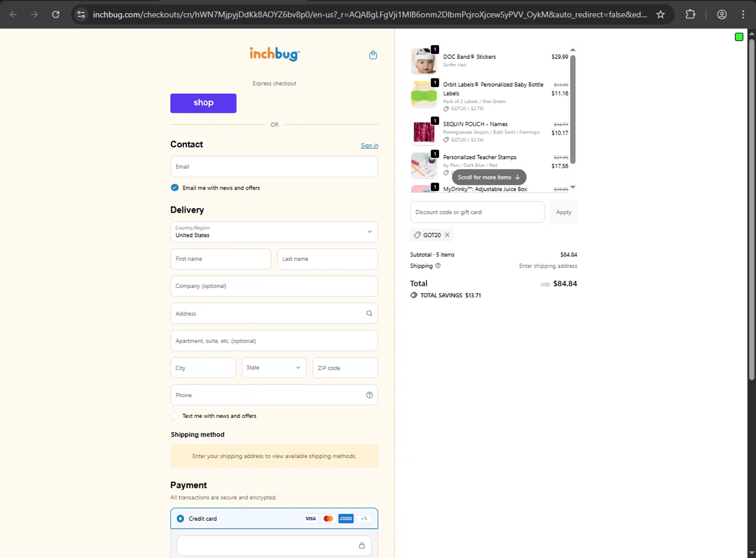
Task: Focus the card number field
Action: pyautogui.click(x=274, y=546)
